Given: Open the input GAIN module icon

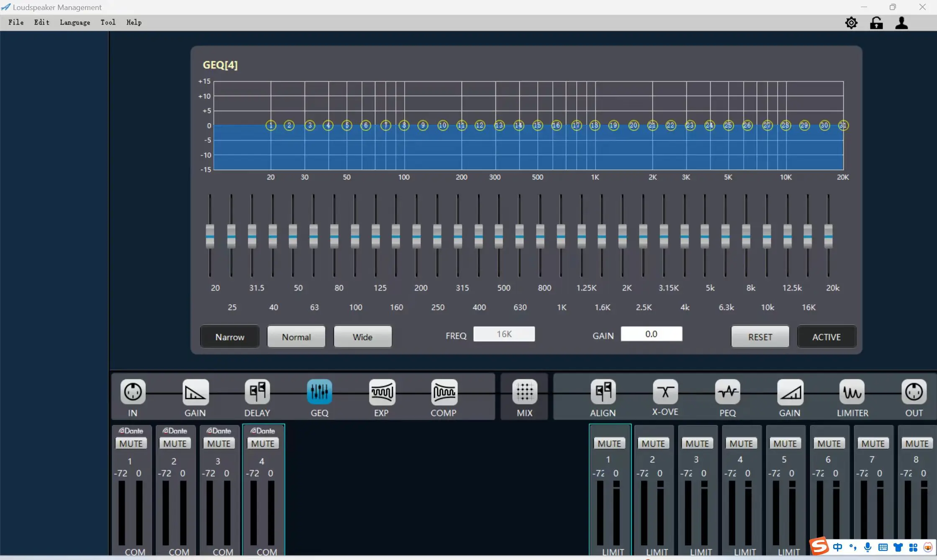Looking at the screenshot, I should point(195,392).
